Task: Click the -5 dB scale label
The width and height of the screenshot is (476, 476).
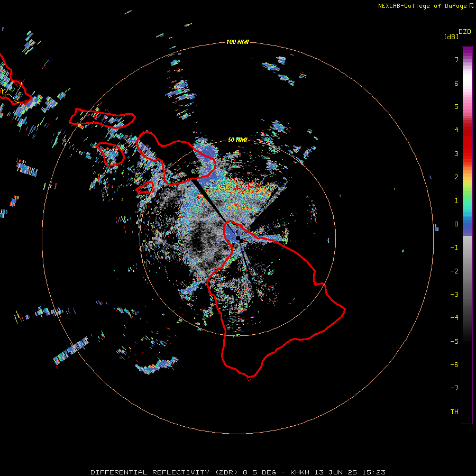Action: 454,342
